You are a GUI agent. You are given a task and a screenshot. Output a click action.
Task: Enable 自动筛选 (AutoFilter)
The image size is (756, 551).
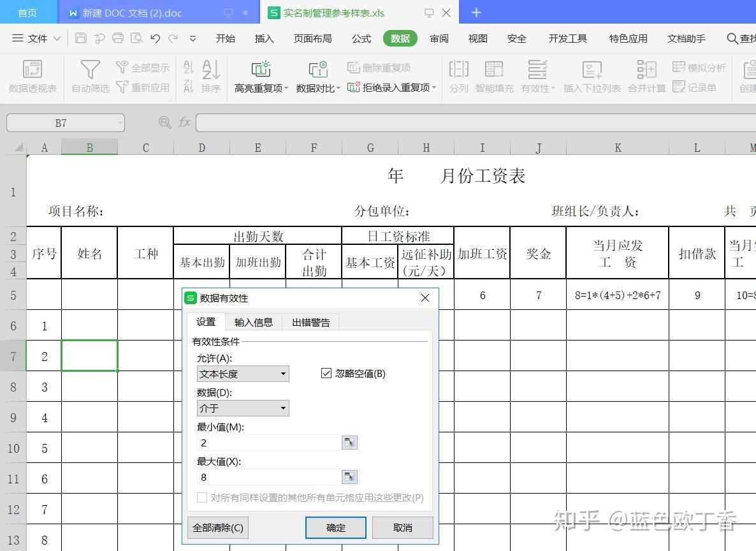pos(89,78)
